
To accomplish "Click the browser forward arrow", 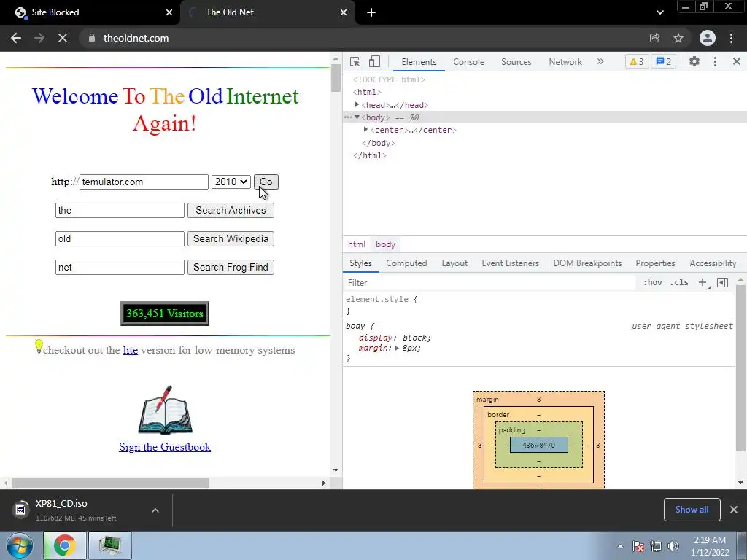I will tap(39, 38).
